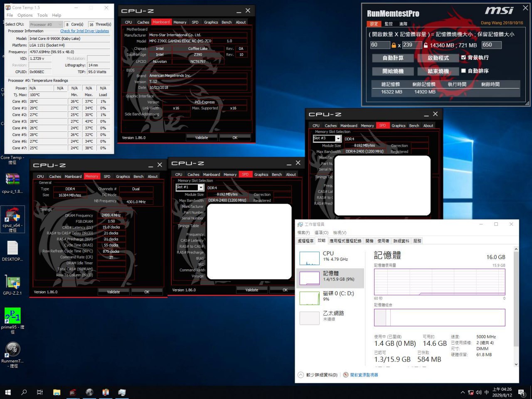
Task: Click the 中 input method indicator
Action: point(487,392)
